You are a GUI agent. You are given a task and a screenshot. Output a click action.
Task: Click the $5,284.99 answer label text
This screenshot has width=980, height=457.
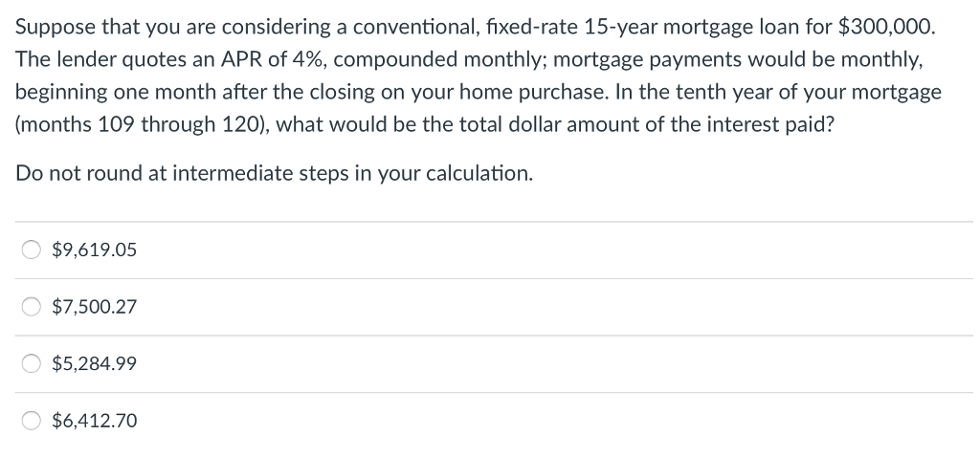pyautogui.click(x=95, y=363)
